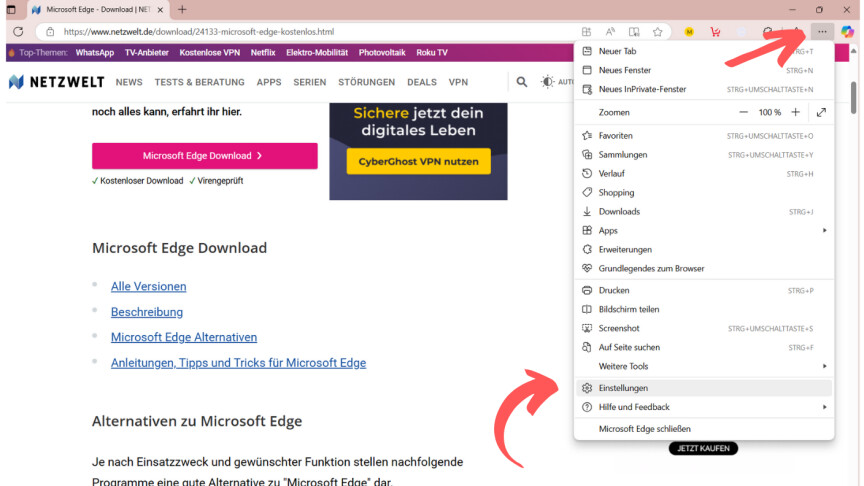Click the new tab plus button
Screen dimensions: 864x486
[x=181, y=9]
